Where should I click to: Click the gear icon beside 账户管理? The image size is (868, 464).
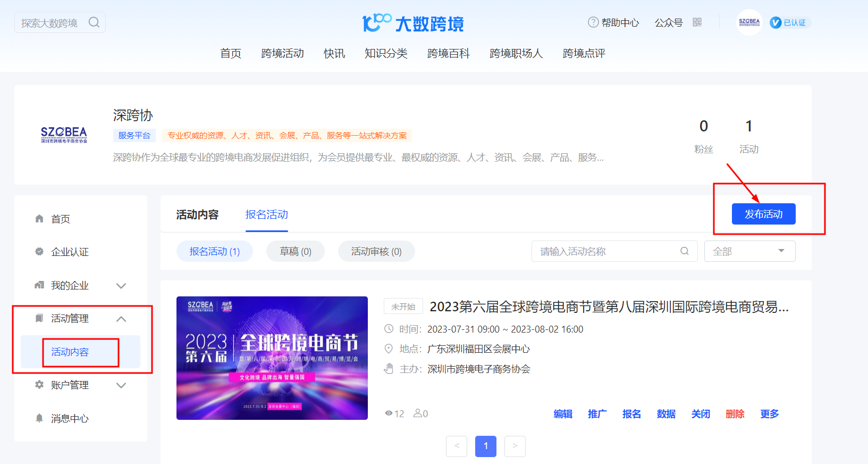(x=39, y=385)
